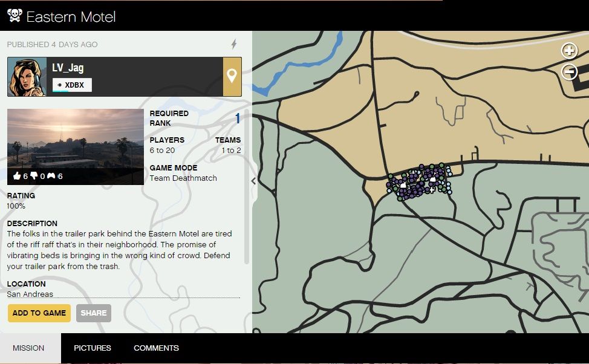
Task: Open the Comments tab
Action: [156, 348]
